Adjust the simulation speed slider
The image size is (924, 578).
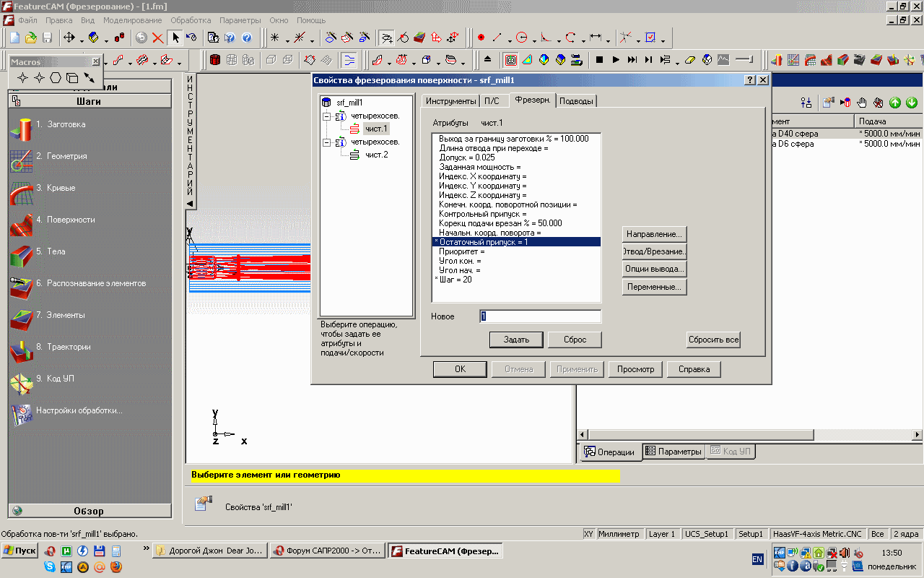744,59
